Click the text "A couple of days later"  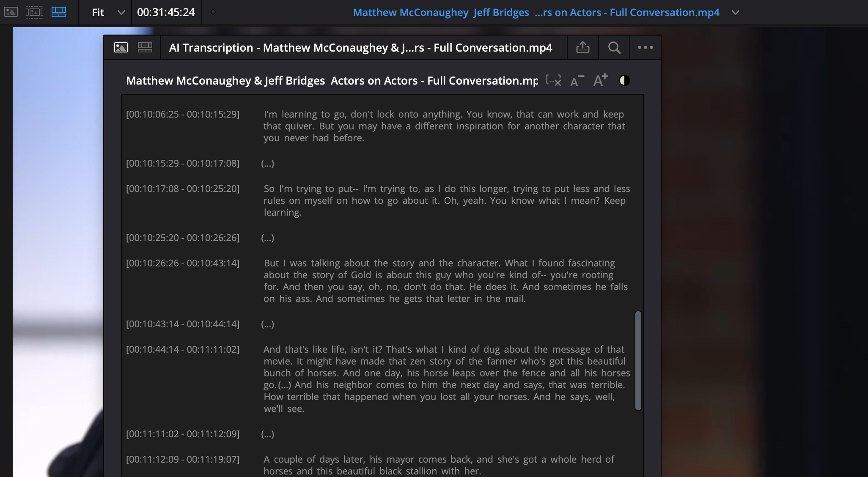314,459
